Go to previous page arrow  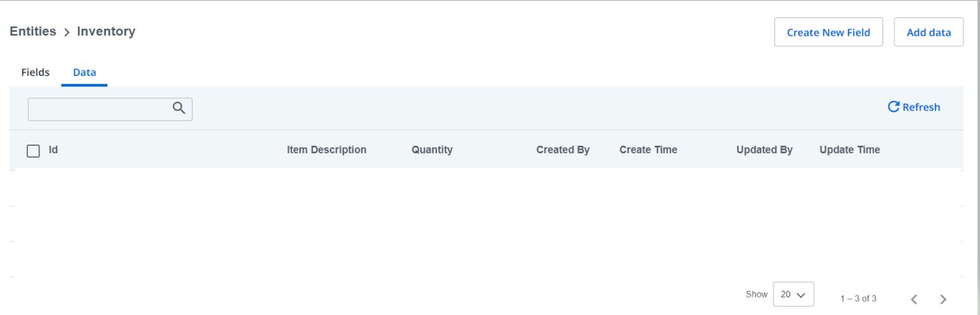[x=913, y=299]
